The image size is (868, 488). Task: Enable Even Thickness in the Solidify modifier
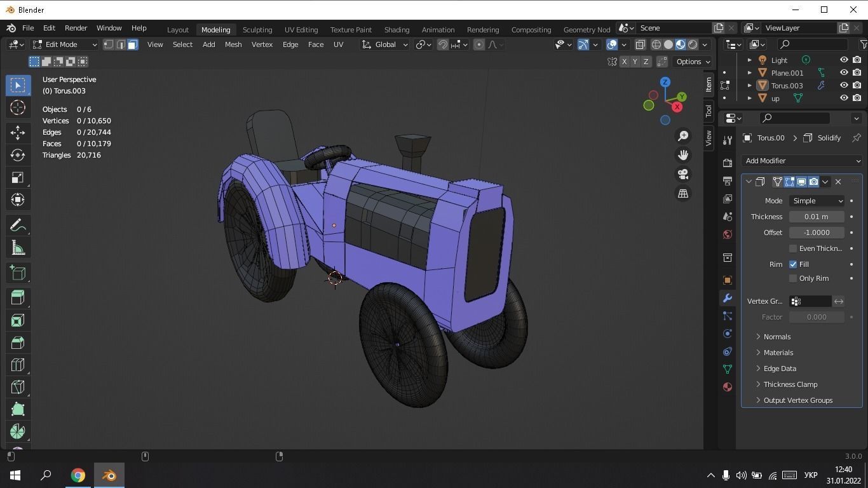coord(793,248)
